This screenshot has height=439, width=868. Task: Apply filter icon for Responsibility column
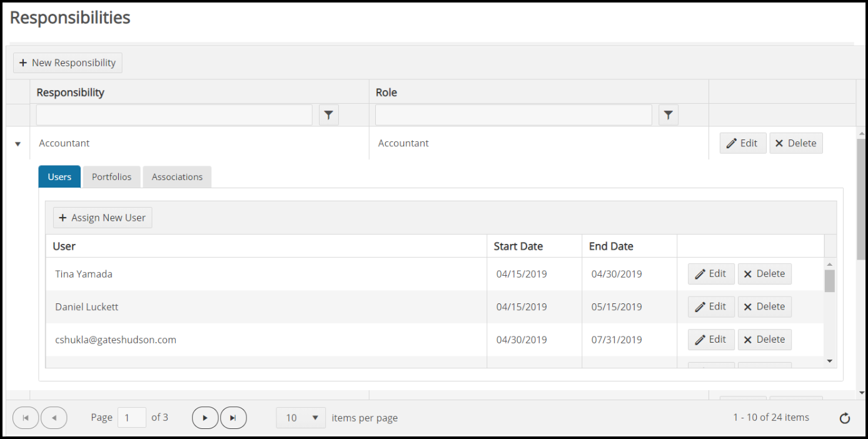(x=329, y=115)
